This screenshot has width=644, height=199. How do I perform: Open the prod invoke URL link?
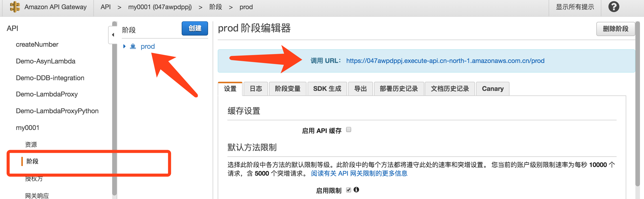point(445,61)
